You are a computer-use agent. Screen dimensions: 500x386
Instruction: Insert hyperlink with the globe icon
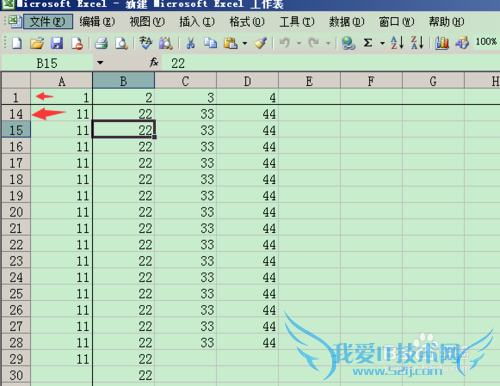pyautogui.click(x=348, y=43)
